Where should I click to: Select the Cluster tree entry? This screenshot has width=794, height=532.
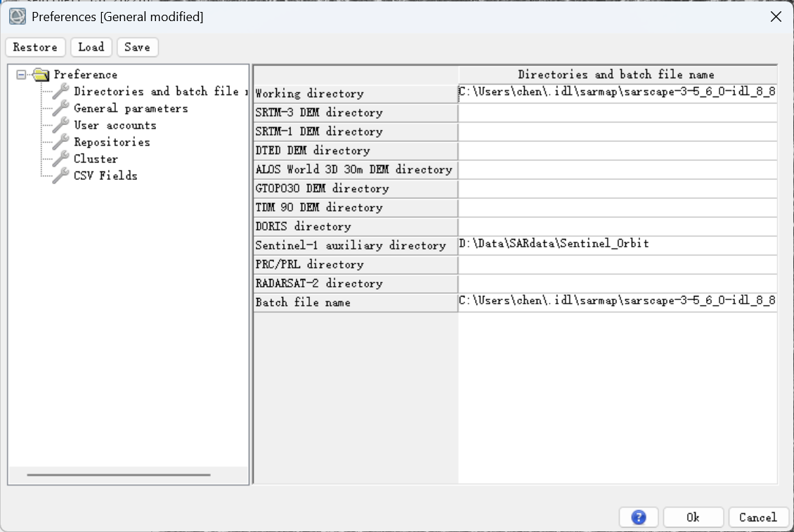[x=96, y=159]
